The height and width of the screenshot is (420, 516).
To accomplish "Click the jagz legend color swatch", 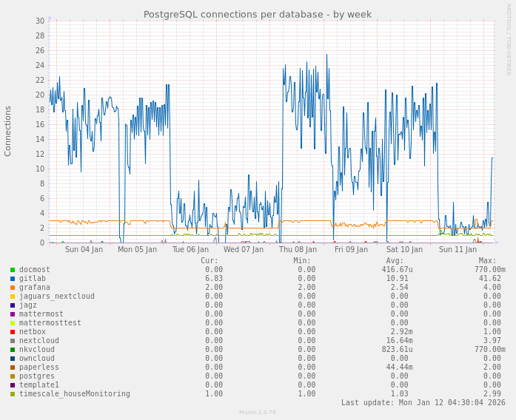I will coord(13,305).
